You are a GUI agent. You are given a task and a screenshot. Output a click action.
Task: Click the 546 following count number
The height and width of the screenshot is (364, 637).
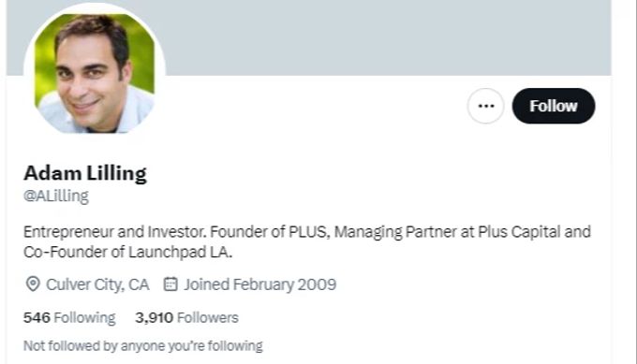(37, 317)
